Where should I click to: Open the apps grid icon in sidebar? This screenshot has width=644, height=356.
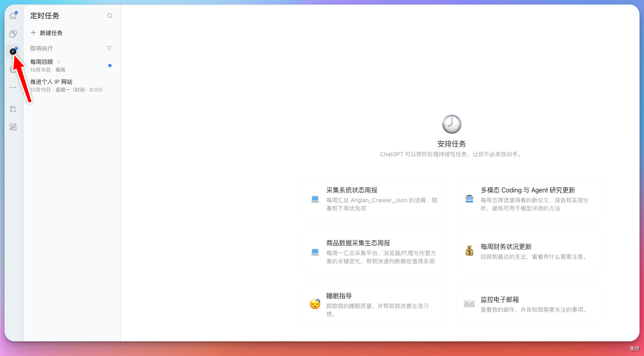click(13, 127)
